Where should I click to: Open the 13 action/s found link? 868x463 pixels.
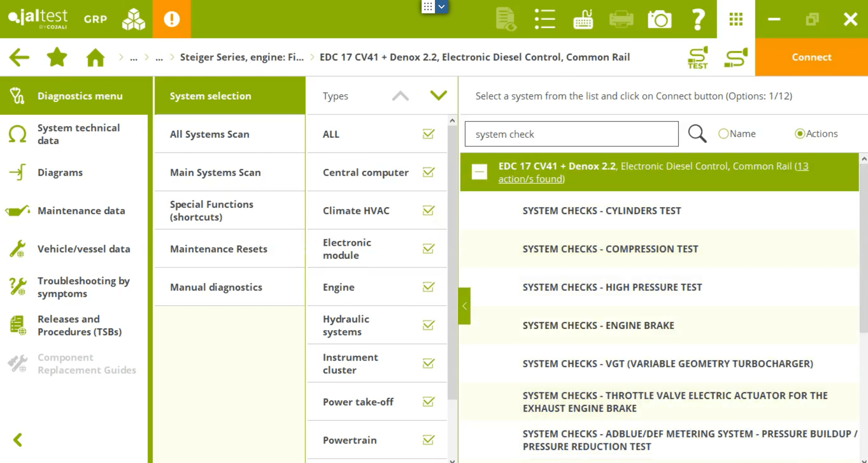click(531, 179)
